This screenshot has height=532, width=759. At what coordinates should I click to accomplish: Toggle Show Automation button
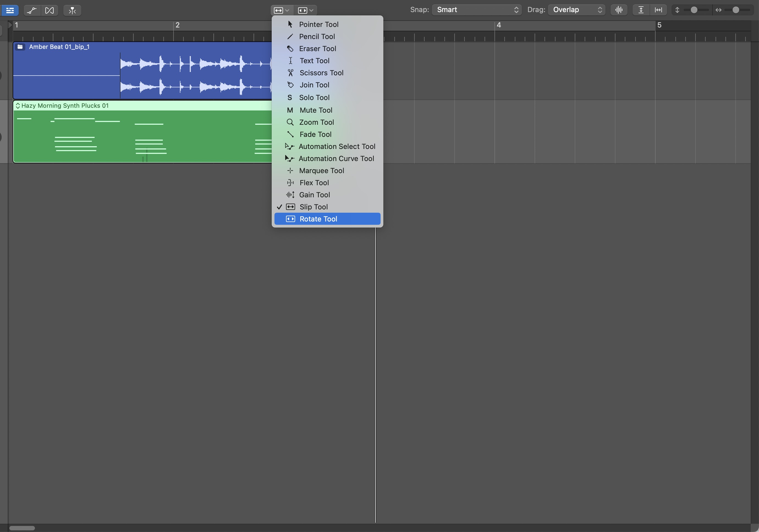pyautogui.click(x=32, y=10)
